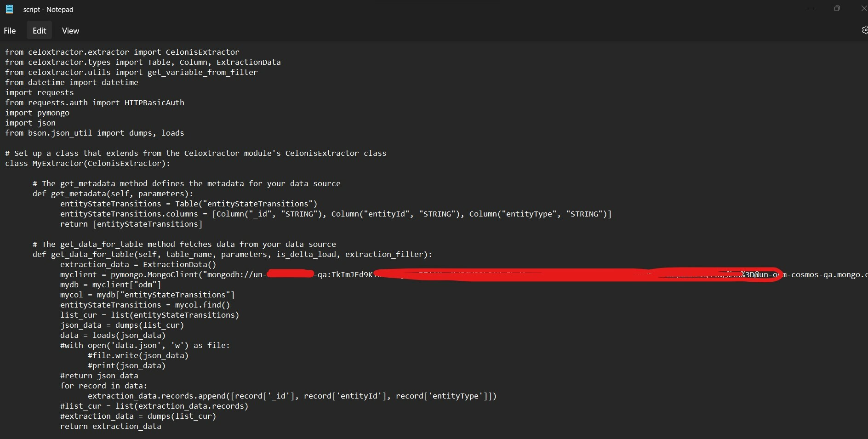Click 'extraction_data = ExtractionData()' line
The image size is (868, 439).
tap(138, 264)
